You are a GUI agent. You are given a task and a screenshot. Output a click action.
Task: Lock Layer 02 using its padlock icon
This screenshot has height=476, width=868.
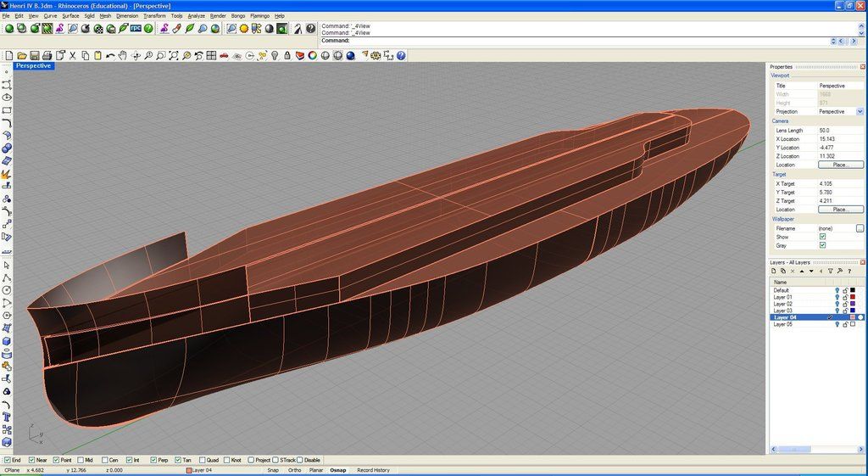(x=845, y=304)
